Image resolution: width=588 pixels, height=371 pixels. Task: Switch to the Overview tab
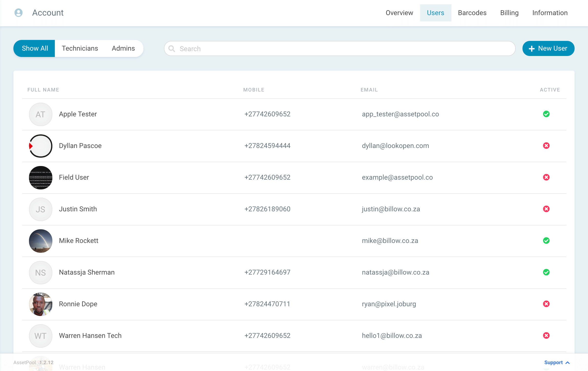399,13
